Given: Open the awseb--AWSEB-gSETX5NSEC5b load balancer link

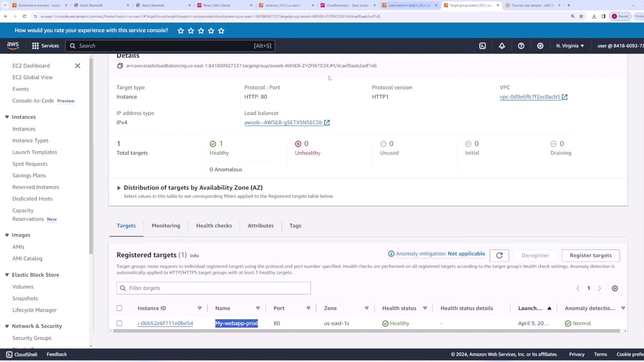Looking at the screenshot, I should (283, 123).
